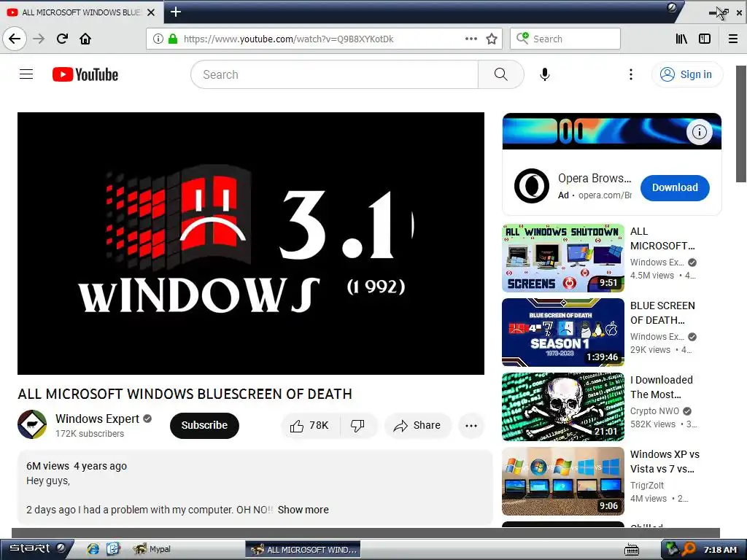Click the TrigrZolt channel name
The width and height of the screenshot is (747, 560).
click(x=647, y=485)
